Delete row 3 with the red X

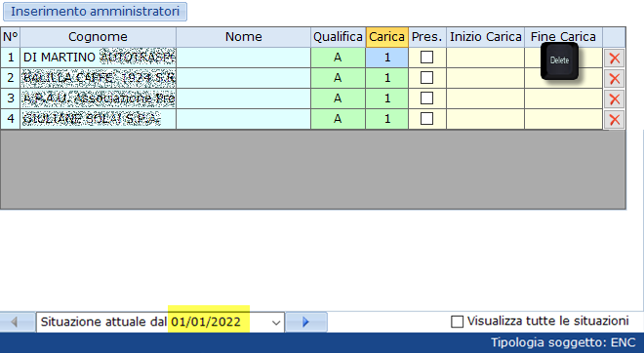[x=615, y=98]
